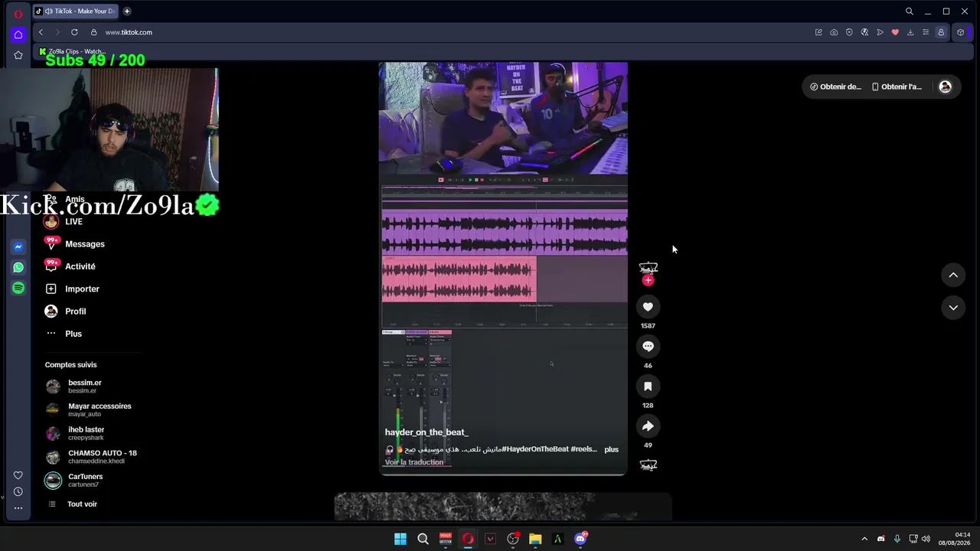Viewport: 980px width, 551px height.
Task: Search tabs with magnifier icon
Action: [x=910, y=11]
